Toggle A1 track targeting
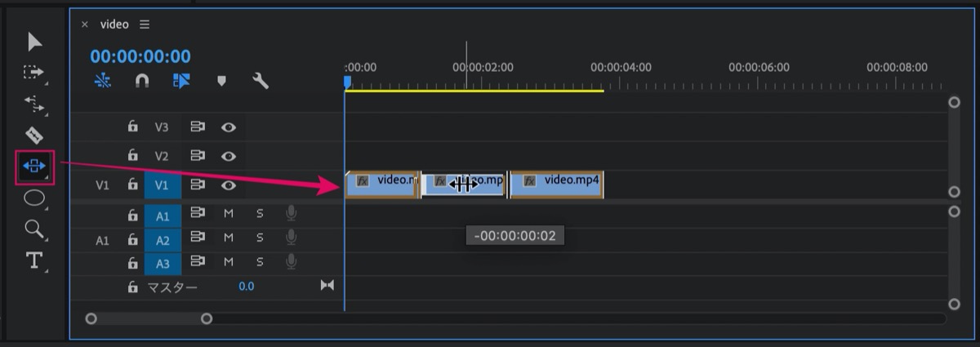The width and height of the screenshot is (980, 347). [x=162, y=216]
